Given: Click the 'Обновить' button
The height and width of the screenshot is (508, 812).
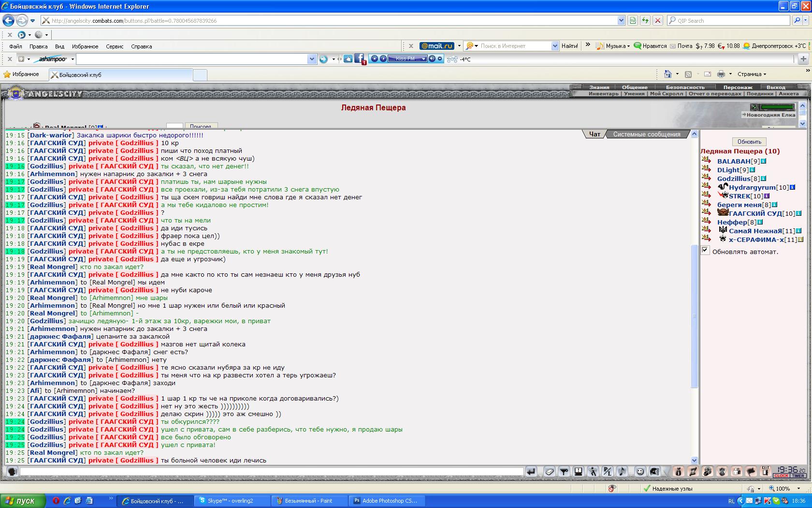Looking at the screenshot, I should point(749,142).
